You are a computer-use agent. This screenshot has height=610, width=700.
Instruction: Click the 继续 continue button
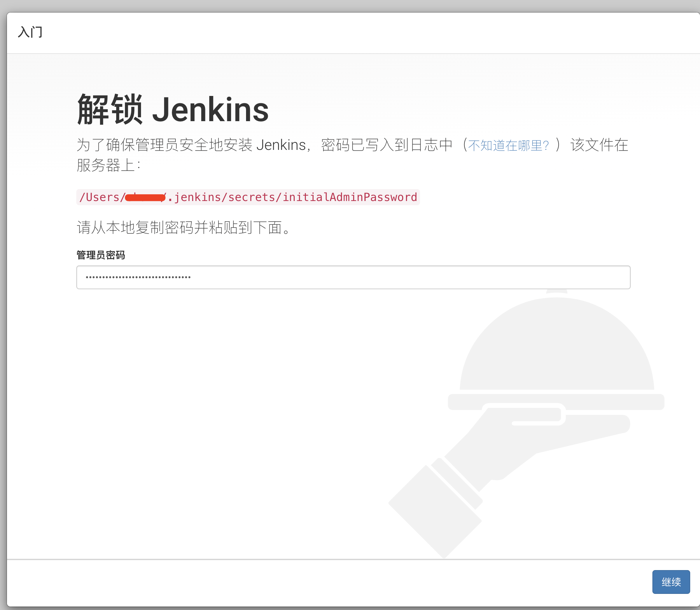pyautogui.click(x=671, y=582)
